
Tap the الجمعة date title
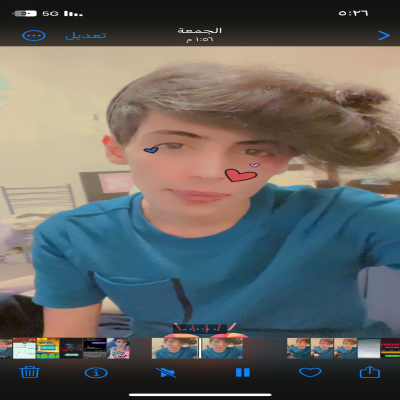(x=200, y=31)
